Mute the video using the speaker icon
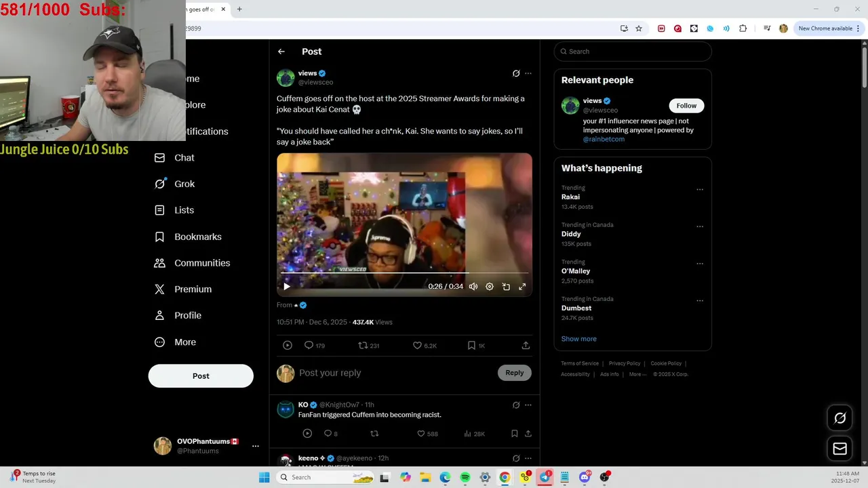Screen dimensions: 868x488 click(x=473, y=287)
